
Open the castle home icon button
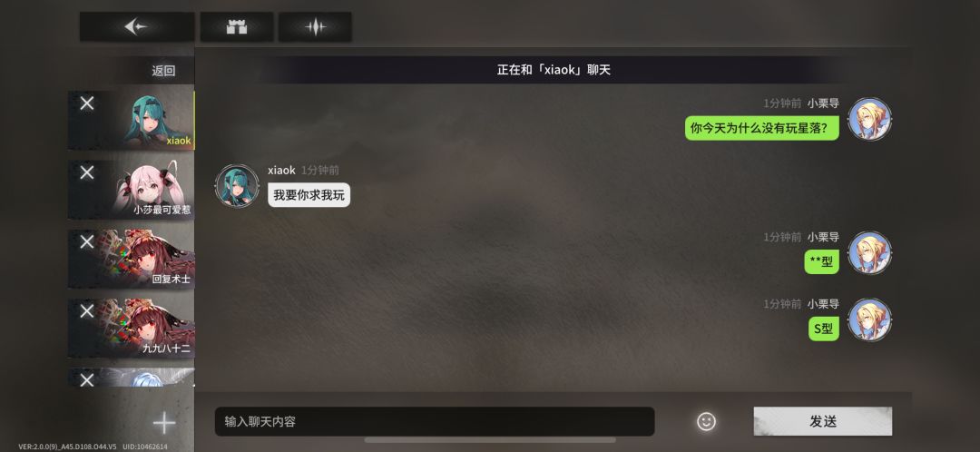236,27
